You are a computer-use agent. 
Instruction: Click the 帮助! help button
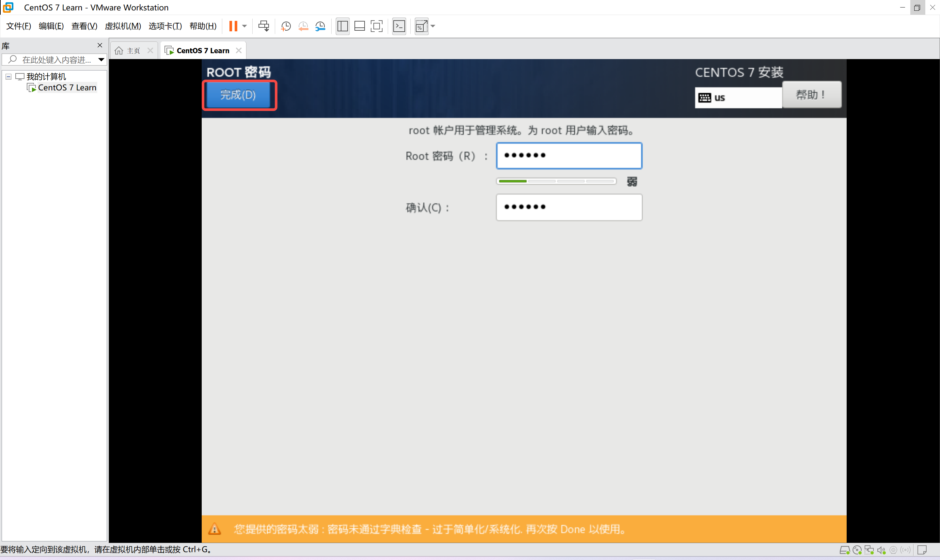click(812, 95)
